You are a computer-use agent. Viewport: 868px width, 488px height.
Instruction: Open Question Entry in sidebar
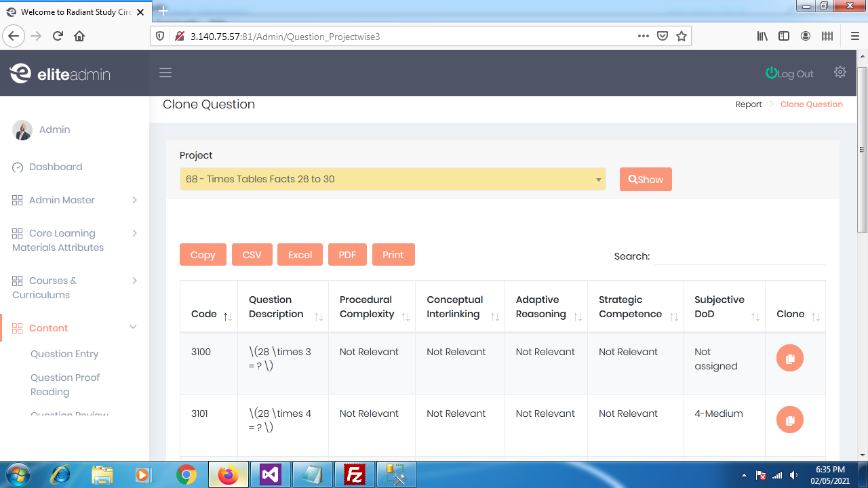64,354
